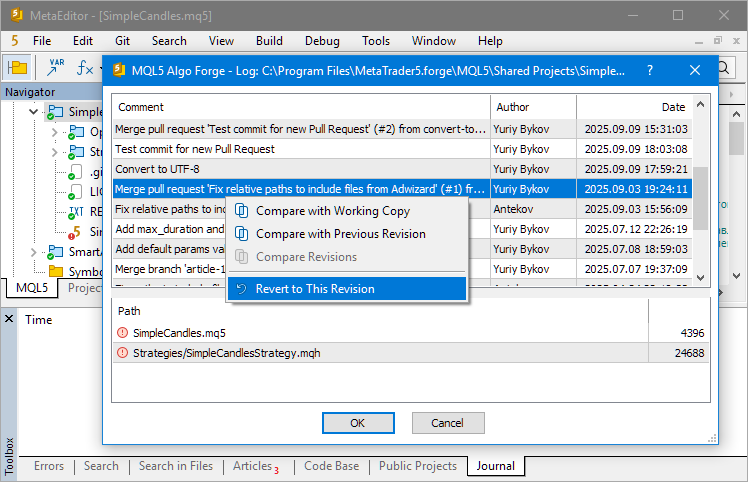
Task: Open the View menu
Action: (x=221, y=41)
